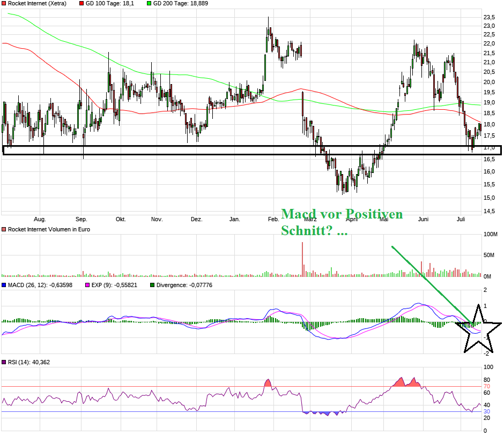The height and width of the screenshot is (436, 504).
Task: Select the Divergence indicator icon
Action: click(x=152, y=285)
